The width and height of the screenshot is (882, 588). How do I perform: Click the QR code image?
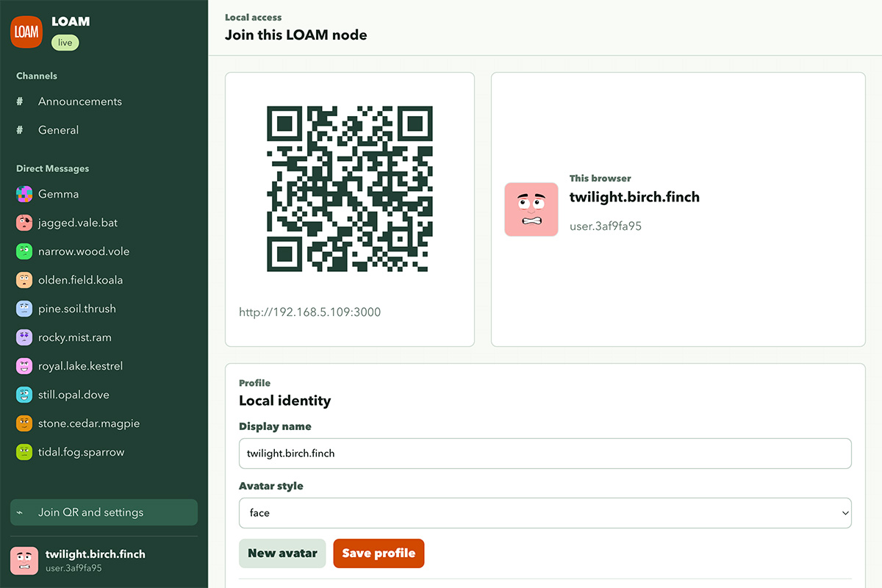pyautogui.click(x=350, y=189)
